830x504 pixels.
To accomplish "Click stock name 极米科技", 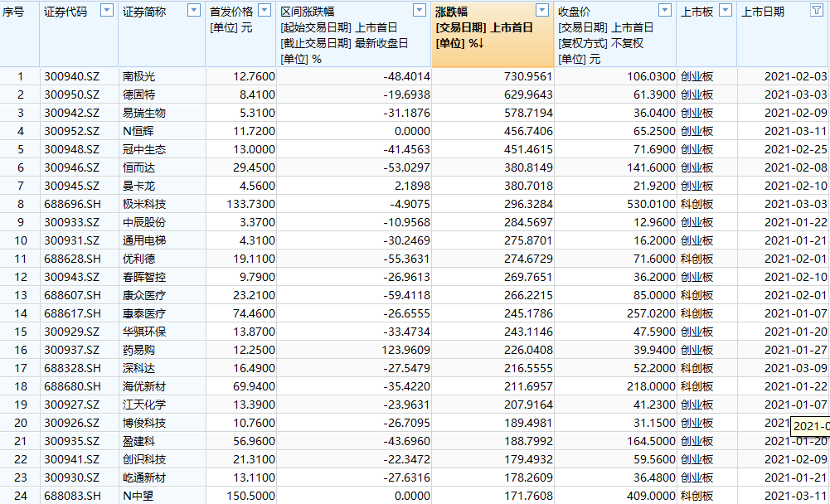I will tap(144, 204).
